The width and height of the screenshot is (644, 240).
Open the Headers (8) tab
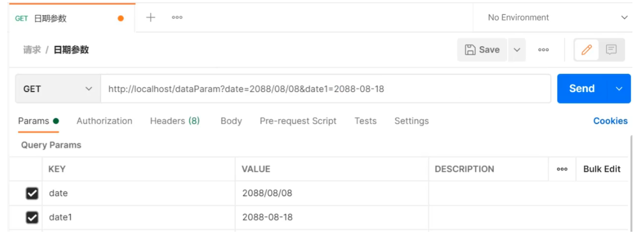175,121
